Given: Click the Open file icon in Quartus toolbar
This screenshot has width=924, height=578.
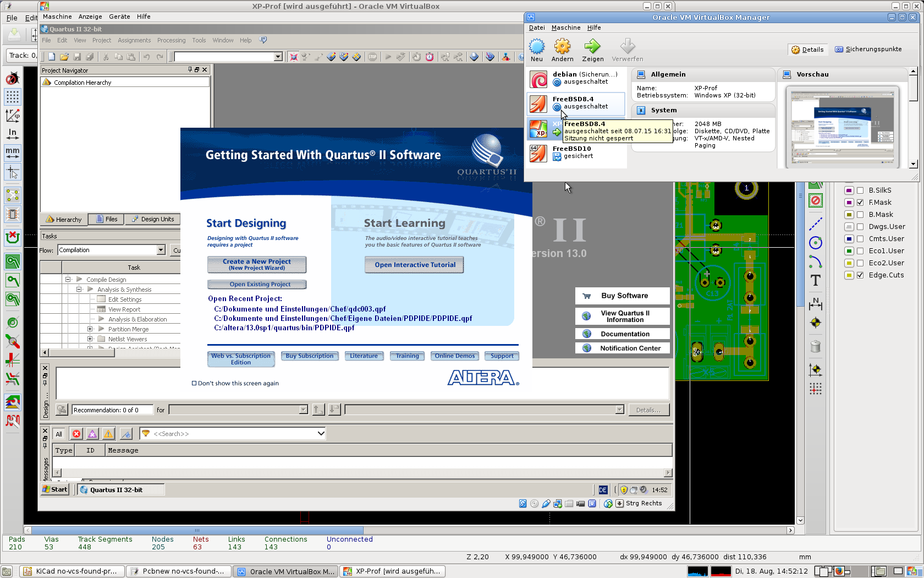Looking at the screenshot, I should pos(64,57).
